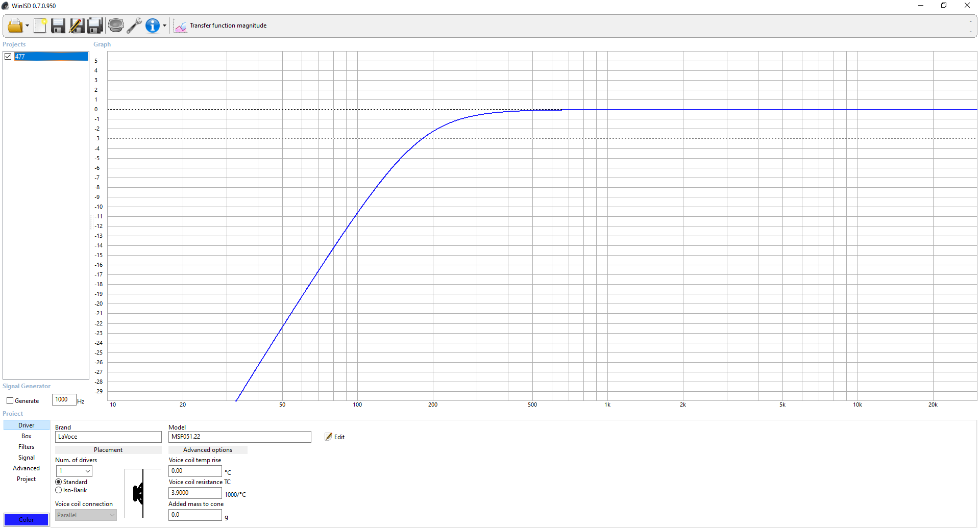Viewport: 980px width, 530px height.
Task: Open the Num. of drivers dropdown
Action: pyautogui.click(x=74, y=471)
